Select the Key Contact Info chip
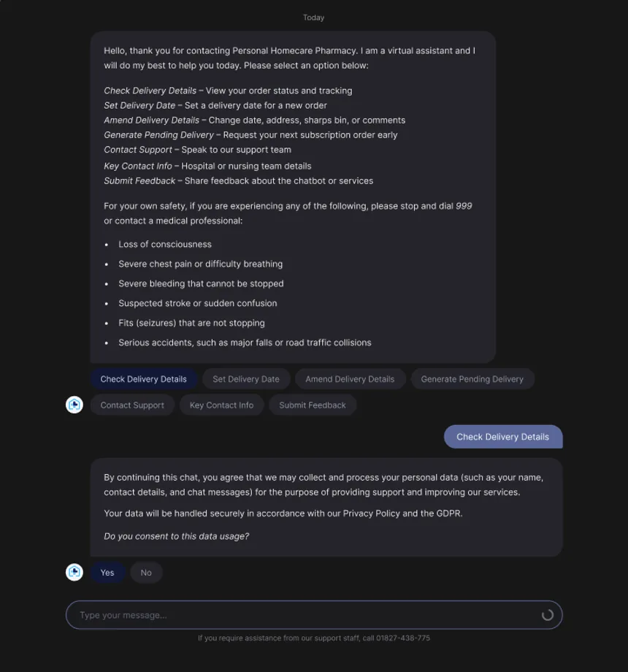Image resolution: width=628 pixels, height=672 pixels. pyautogui.click(x=221, y=405)
